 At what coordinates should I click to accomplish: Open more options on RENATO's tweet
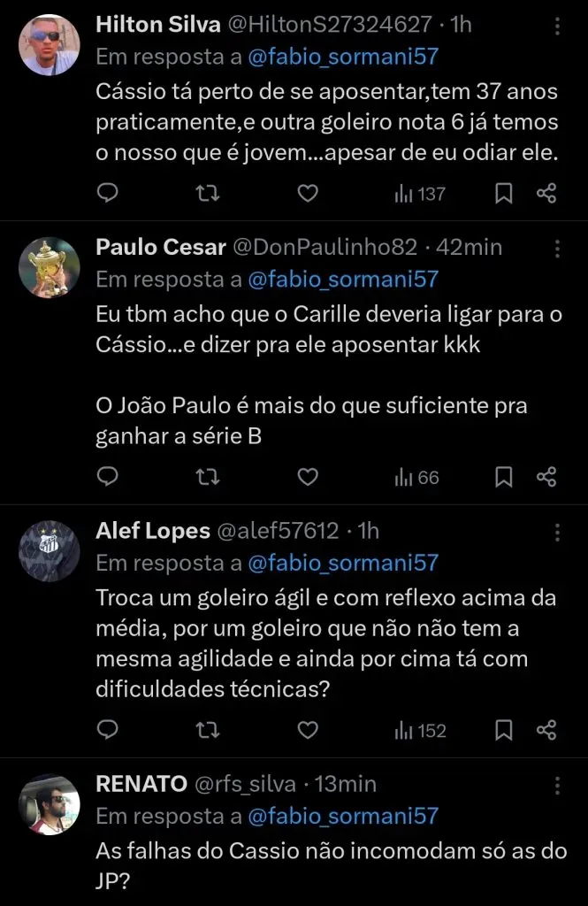(557, 785)
